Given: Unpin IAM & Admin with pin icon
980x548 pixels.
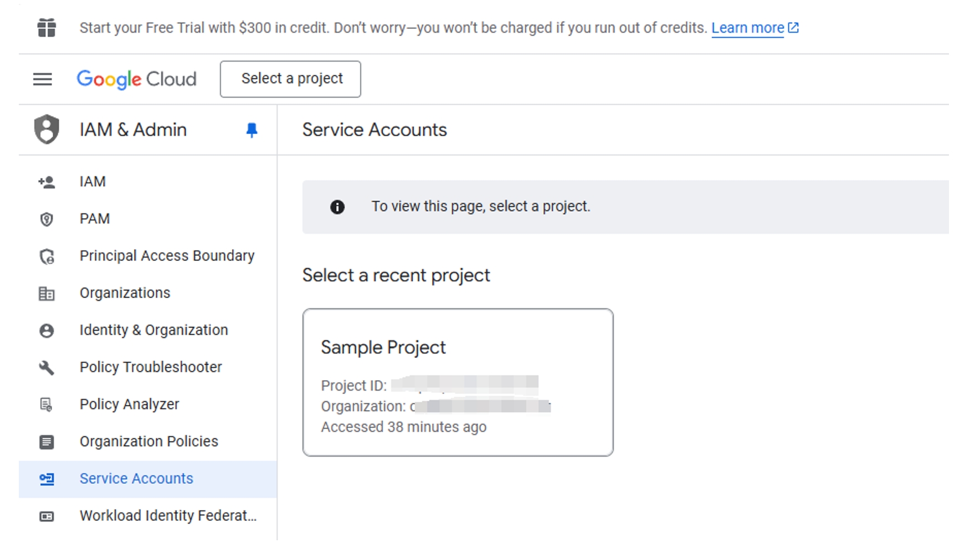Looking at the screenshot, I should pyautogui.click(x=252, y=130).
